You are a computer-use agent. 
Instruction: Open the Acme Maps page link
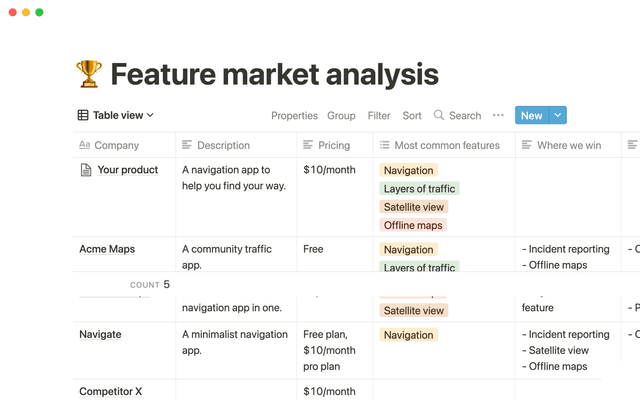[x=107, y=249]
